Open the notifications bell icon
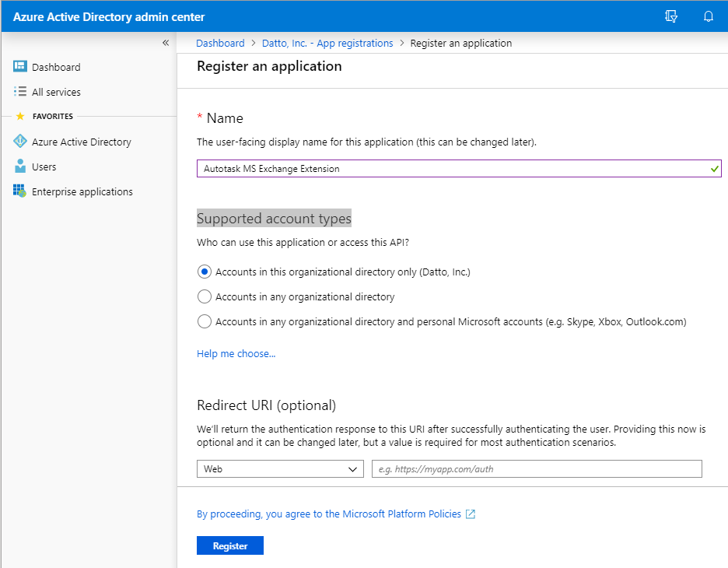The height and width of the screenshot is (568, 728). pos(708,16)
